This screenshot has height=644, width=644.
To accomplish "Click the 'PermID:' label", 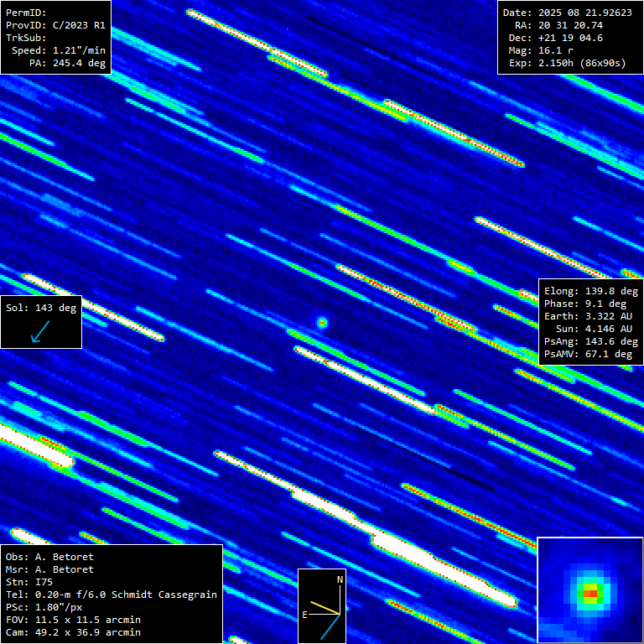I will coord(26,13).
